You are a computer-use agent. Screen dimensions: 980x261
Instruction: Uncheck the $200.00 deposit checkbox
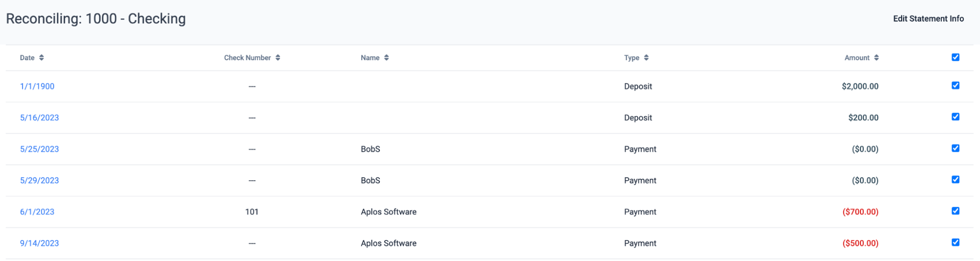click(x=955, y=117)
